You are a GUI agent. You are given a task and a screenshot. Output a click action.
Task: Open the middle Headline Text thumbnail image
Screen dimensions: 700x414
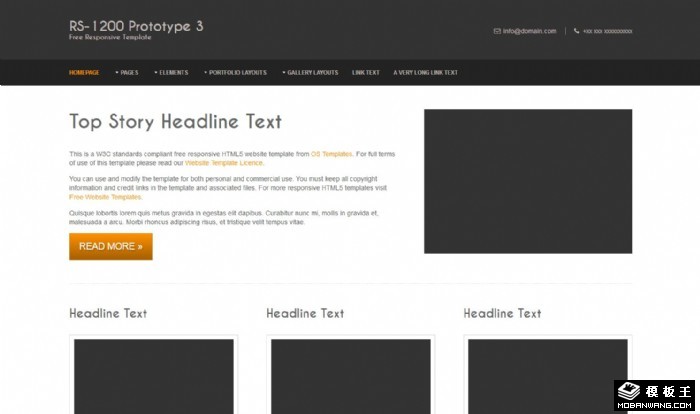pyautogui.click(x=350, y=376)
